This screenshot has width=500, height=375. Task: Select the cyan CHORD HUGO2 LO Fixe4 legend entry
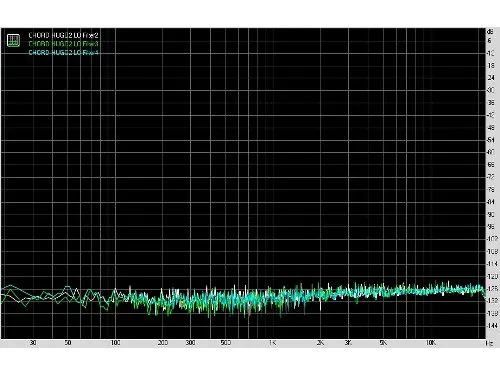pos(63,53)
